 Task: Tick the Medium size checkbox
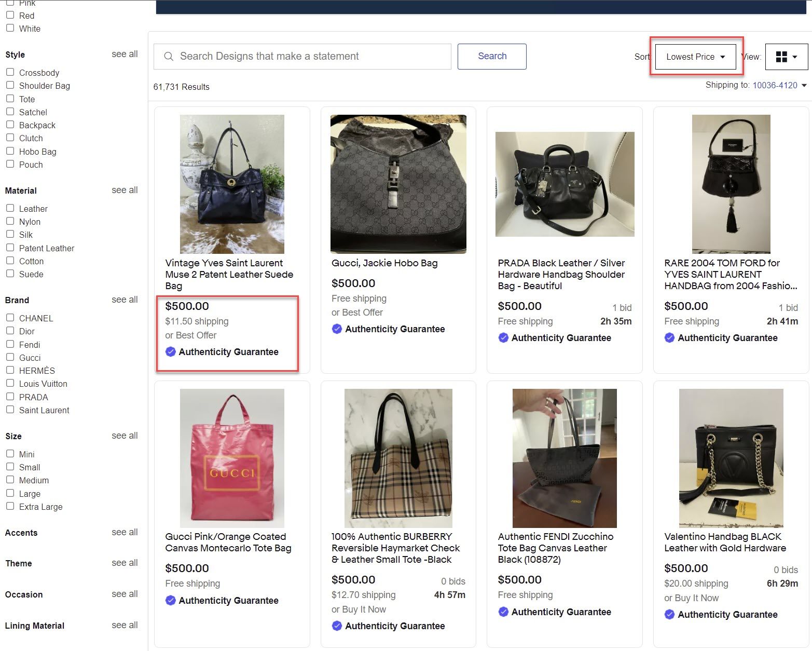10,480
